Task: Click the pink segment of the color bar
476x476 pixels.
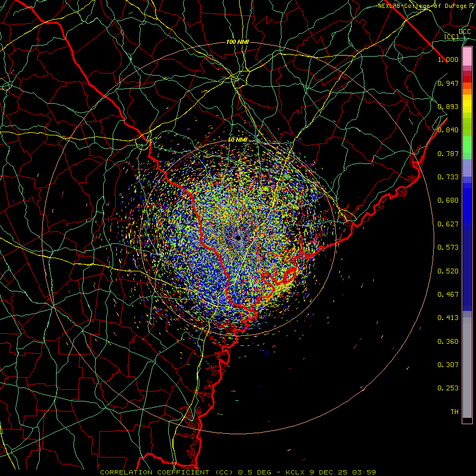Action: [x=467, y=57]
